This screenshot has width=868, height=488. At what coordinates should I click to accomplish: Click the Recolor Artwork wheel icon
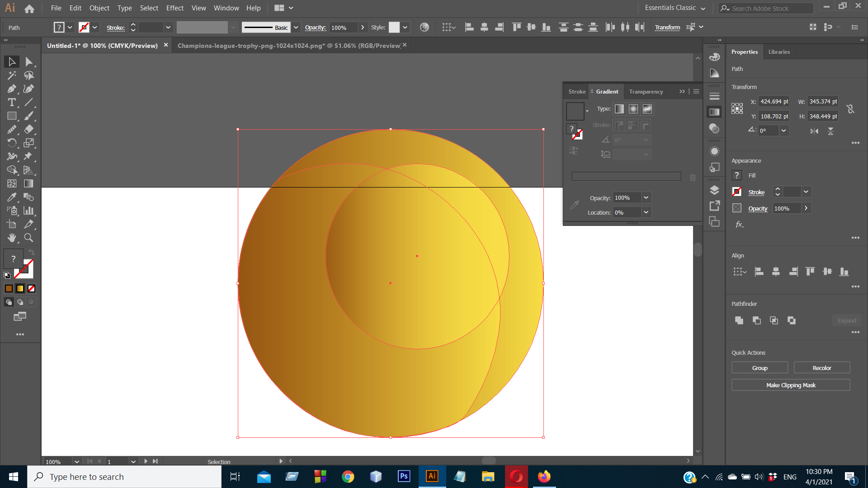coord(424,28)
